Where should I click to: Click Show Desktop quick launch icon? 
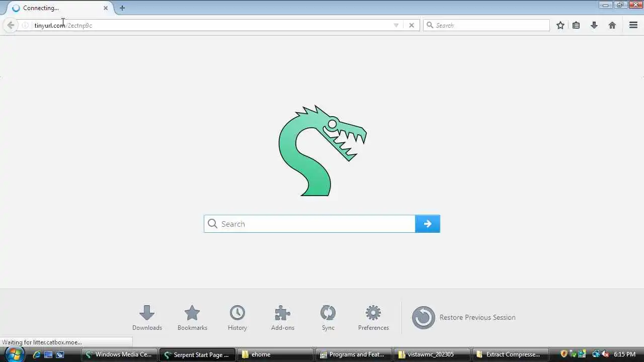click(x=48, y=354)
